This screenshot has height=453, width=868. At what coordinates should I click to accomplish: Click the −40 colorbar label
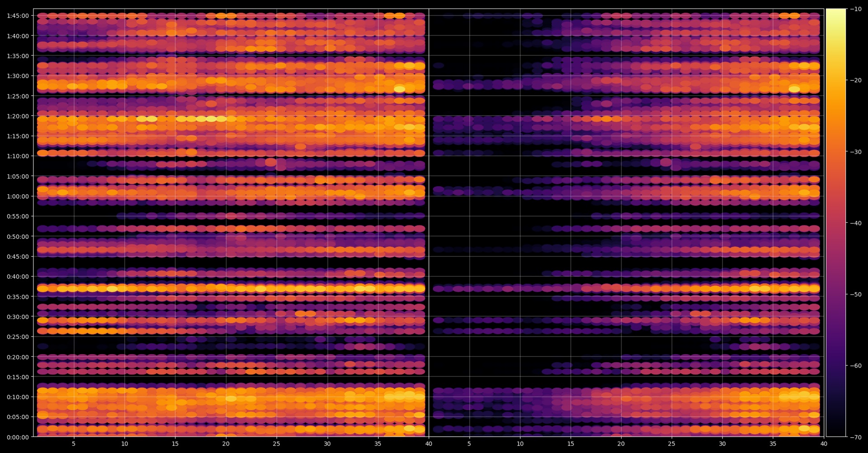(x=855, y=223)
